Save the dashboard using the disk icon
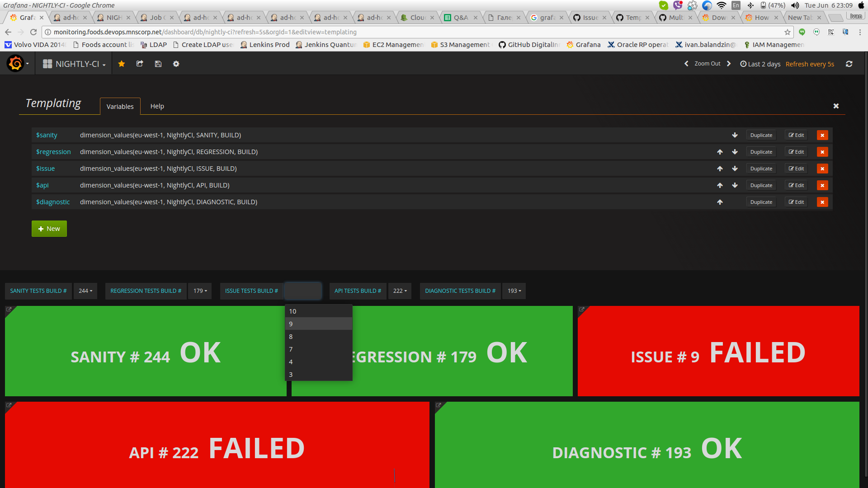This screenshot has width=868, height=488. pyautogui.click(x=158, y=64)
